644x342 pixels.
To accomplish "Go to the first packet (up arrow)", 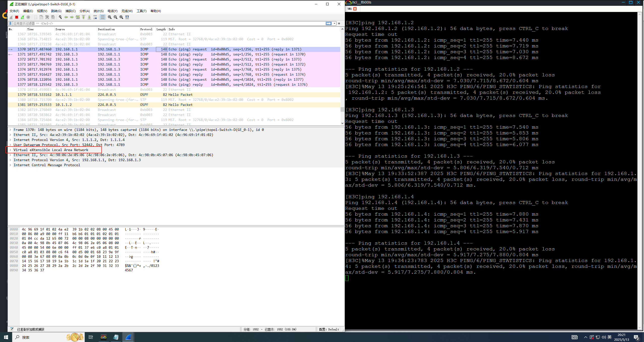I will pyautogui.click(x=83, y=17).
